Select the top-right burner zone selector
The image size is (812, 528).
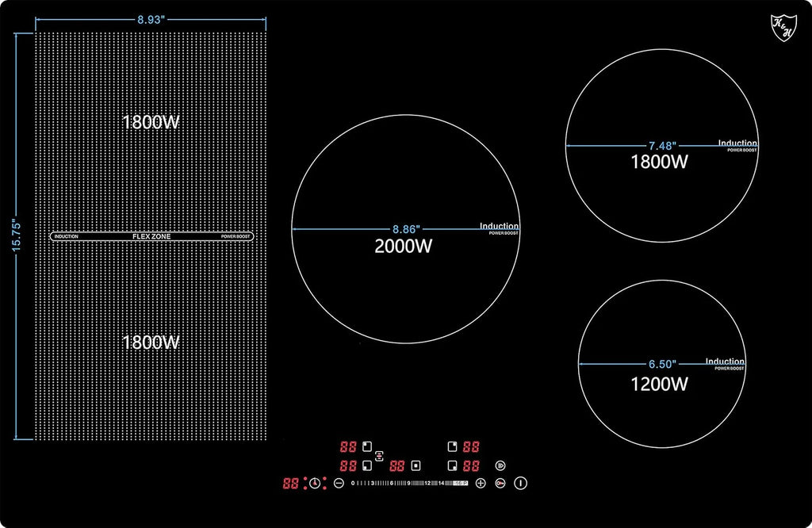point(452,446)
